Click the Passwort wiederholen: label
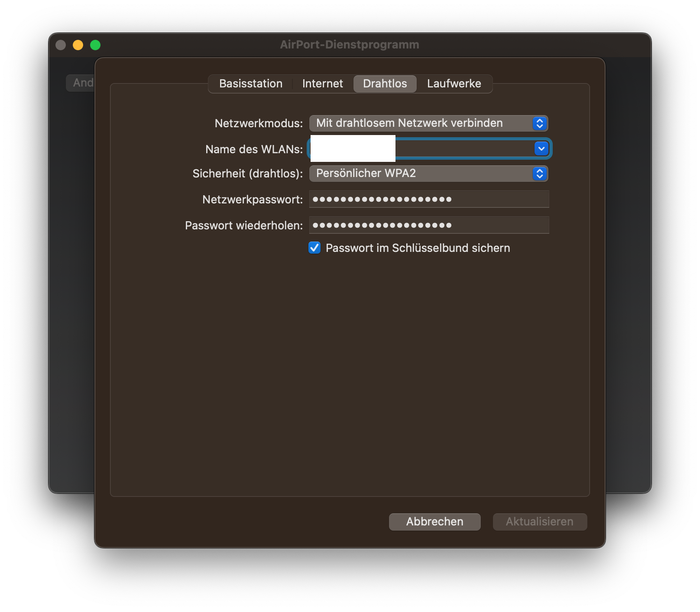 (x=244, y=225)
